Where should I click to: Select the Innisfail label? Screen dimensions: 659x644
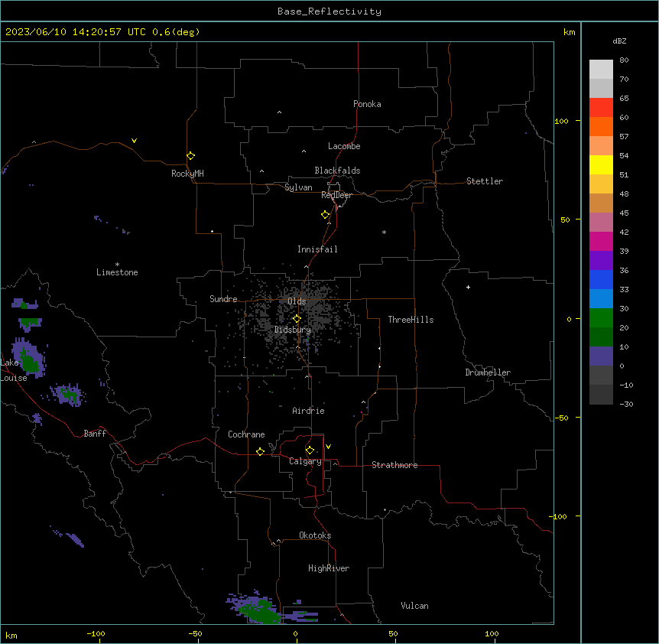[x=317, y=249]
